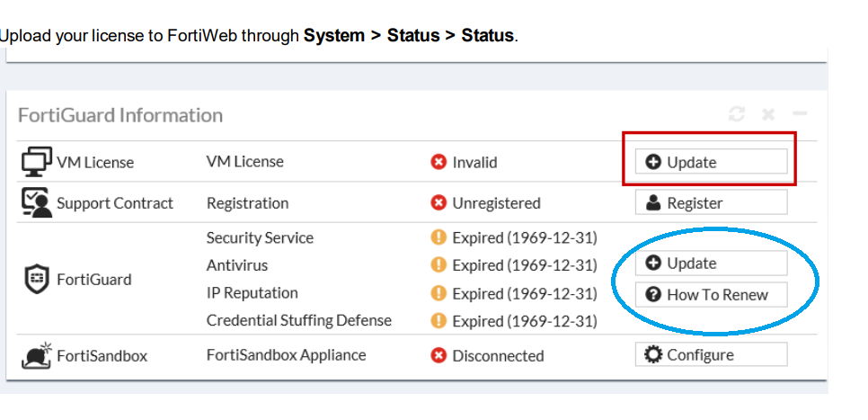The height and width of the screenshot is (420, 868).
Task: Click the FortiSandbox appliance icon
Action: point(36,355)
